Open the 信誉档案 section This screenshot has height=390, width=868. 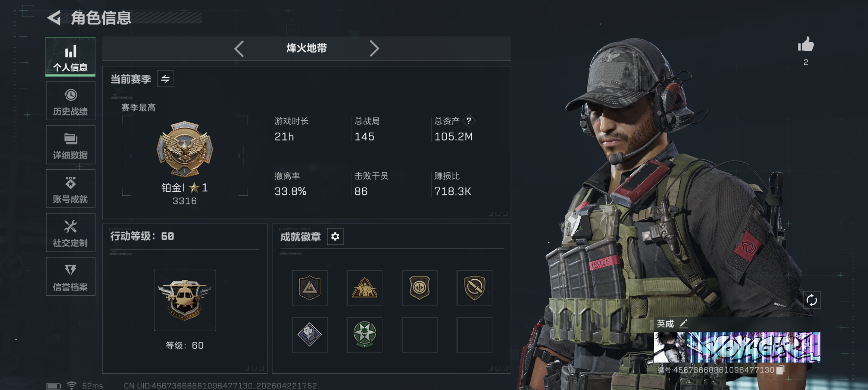pos(71,277)
